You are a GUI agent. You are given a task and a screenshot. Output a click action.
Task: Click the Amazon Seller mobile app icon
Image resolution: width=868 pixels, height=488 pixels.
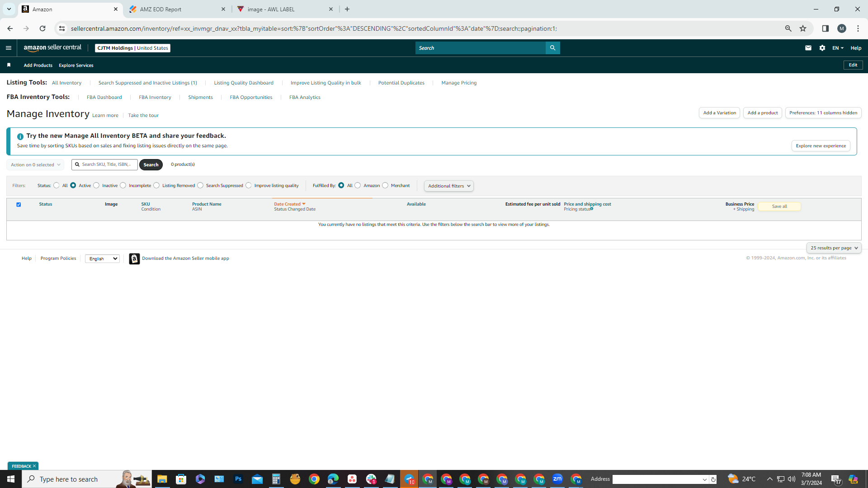[134, 258]
